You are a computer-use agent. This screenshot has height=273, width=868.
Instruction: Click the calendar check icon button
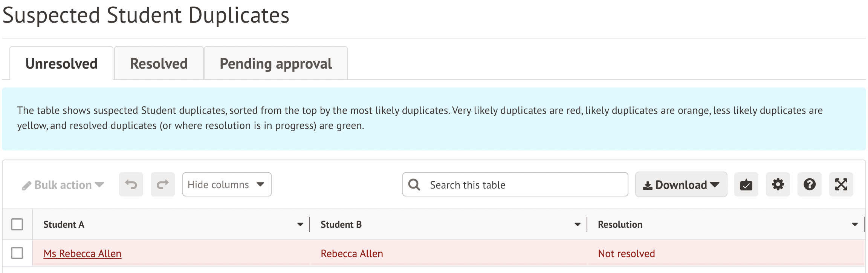(746, 184)
